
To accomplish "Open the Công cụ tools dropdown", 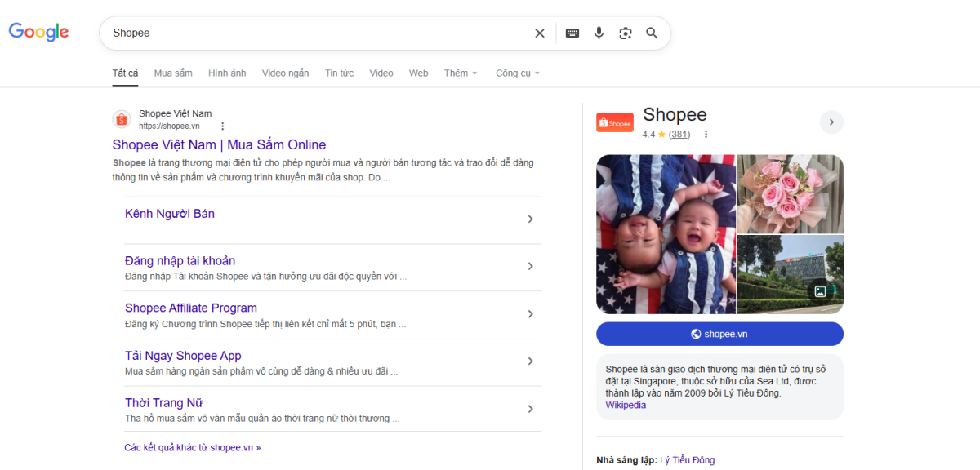I will click(517, 73).
